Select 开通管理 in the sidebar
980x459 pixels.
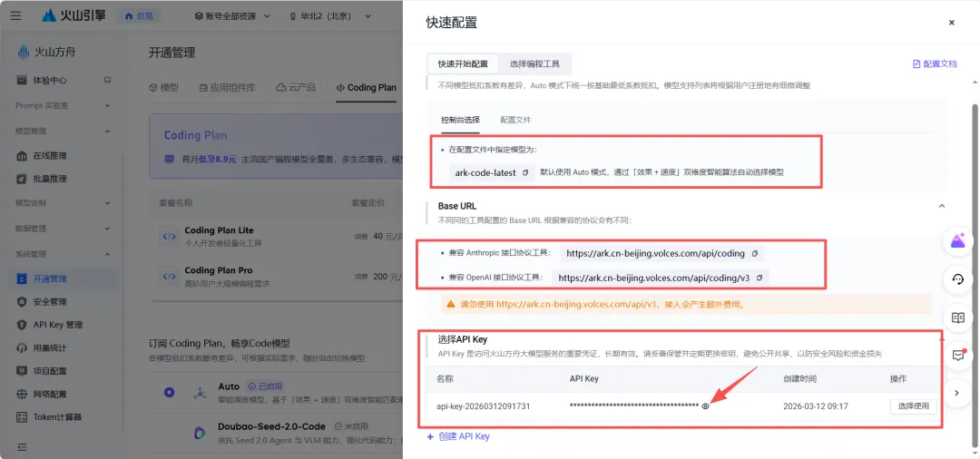pyautogui.click(x=63, y=278)
